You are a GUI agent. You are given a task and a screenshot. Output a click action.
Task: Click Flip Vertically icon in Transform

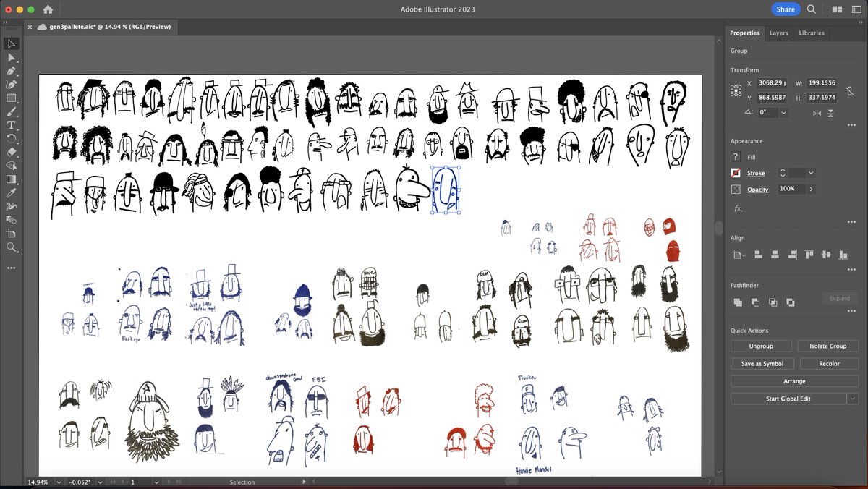click(830, 113)
